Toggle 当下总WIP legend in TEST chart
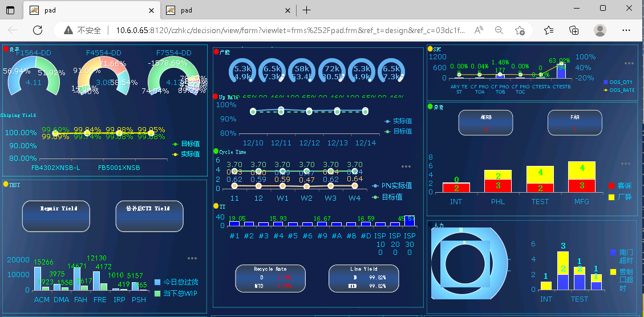Screen dimensions: 644x317 (x=176, y=293)
